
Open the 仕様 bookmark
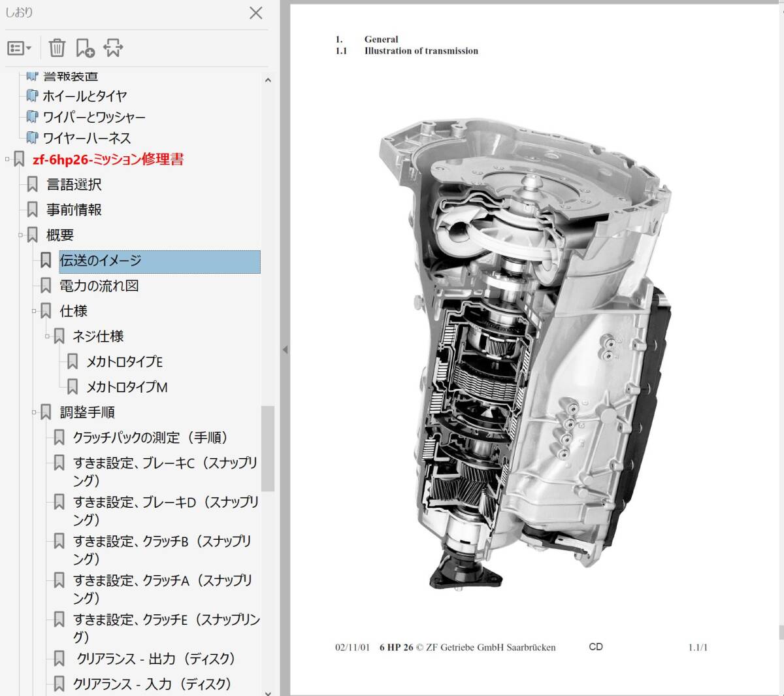tap(73, 311)
